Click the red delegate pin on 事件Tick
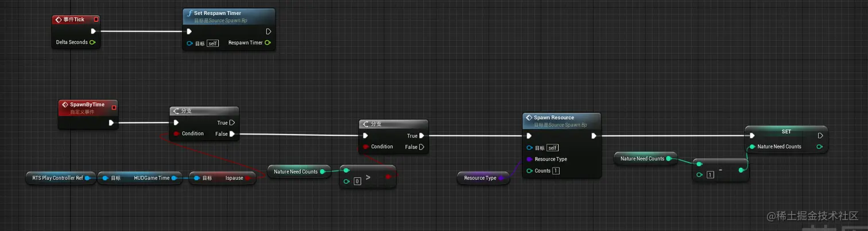Image resolution: width=868 pixels, height=231 pixels. click(x=96, y=19)
